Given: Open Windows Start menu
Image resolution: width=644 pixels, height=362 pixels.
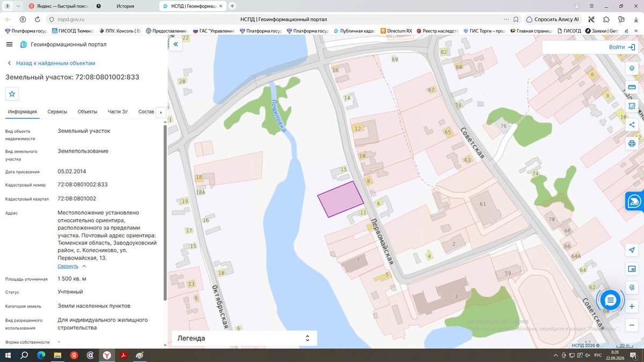Looking at the screenshot, I should click(8, 355).
